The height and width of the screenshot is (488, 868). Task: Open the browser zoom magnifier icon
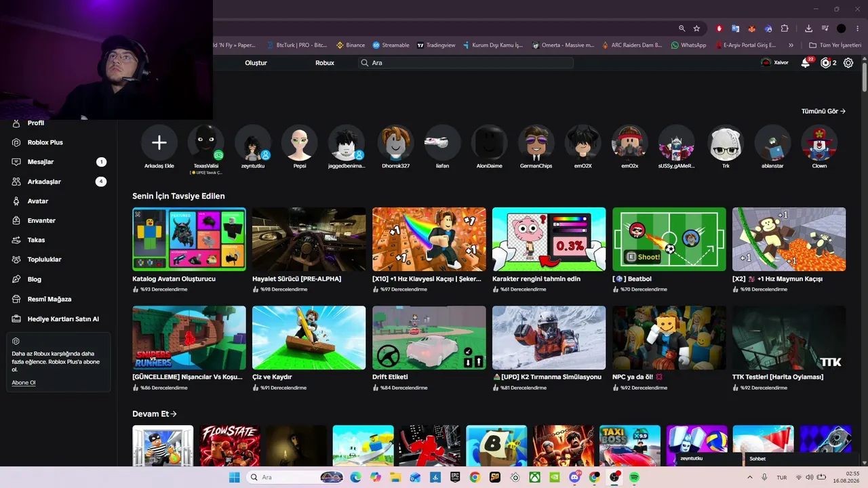[682, 28]
